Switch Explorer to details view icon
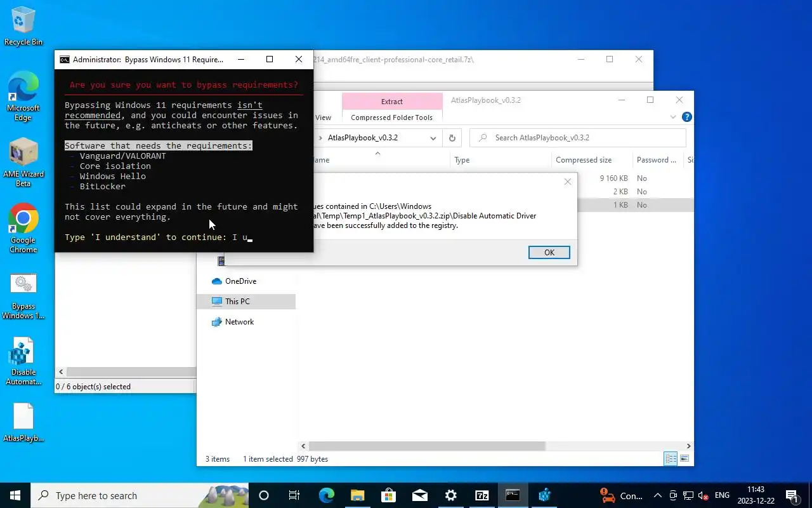Screen dimensions: 812x508 671,458
